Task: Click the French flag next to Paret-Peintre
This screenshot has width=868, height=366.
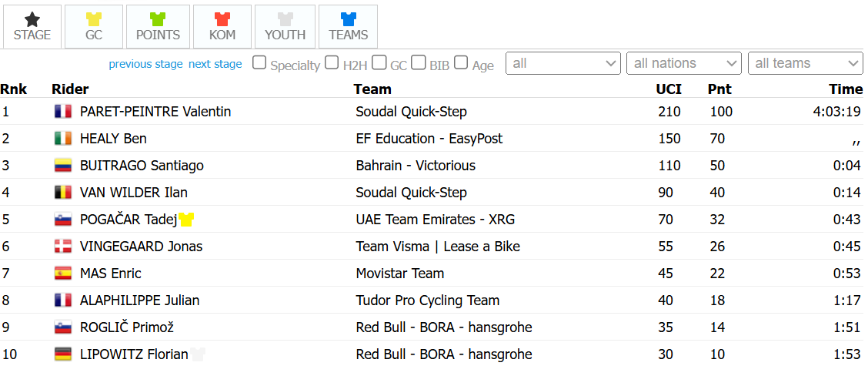Action: tap(62, 112)
